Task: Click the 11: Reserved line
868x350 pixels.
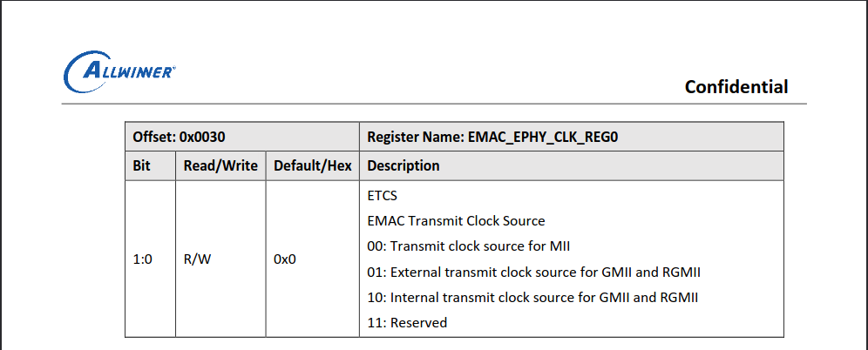Action: pos(407,322)
